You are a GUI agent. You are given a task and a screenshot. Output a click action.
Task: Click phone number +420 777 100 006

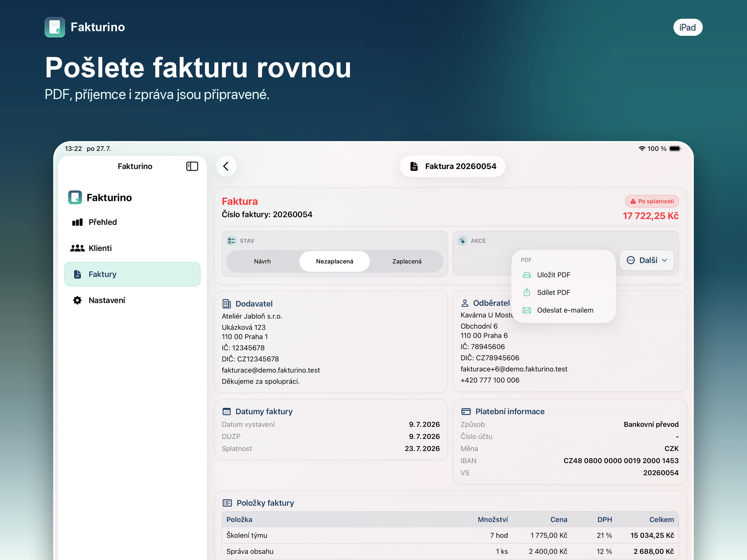click(x=490, y=380)
